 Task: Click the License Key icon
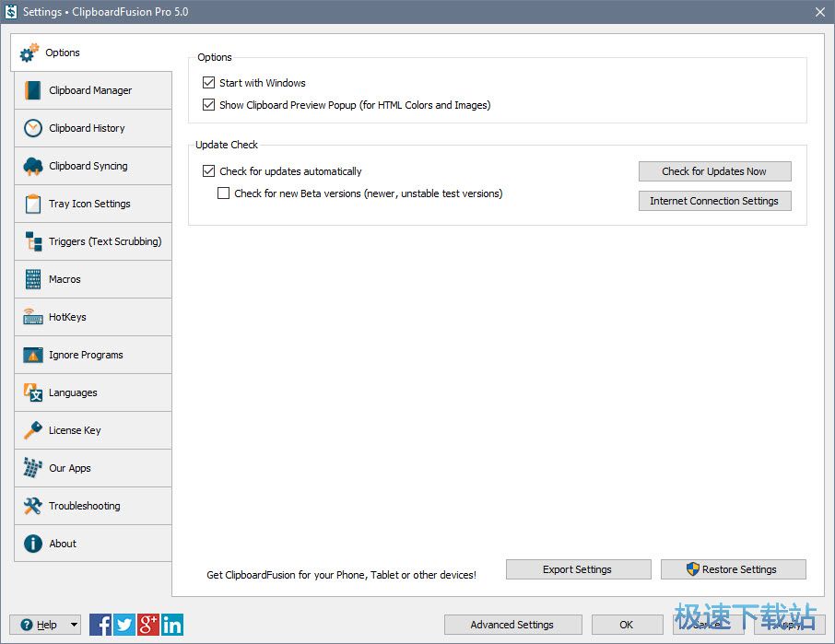pyautogui.click(x=33, y=430)
